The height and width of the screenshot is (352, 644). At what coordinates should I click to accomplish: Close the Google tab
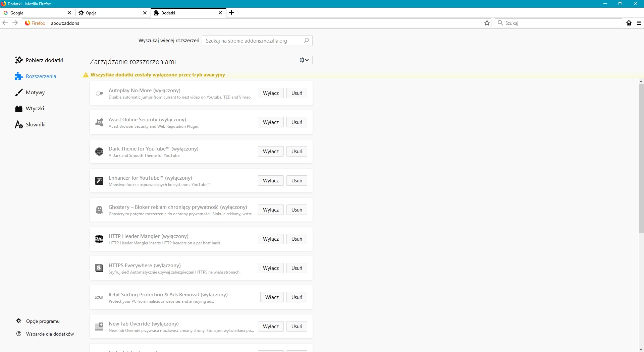69,13
